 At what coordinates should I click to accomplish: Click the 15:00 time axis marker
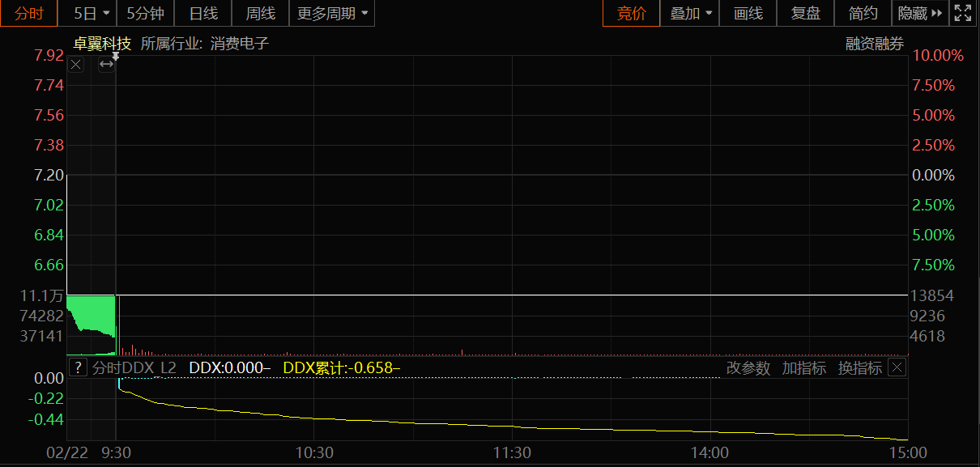[x=908, y=452]
